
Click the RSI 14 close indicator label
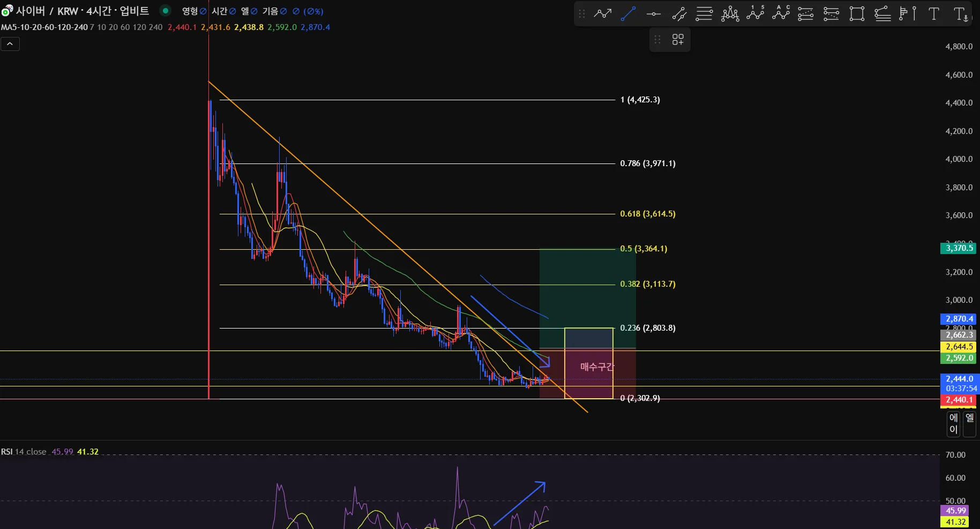click(x=24, y=452)
